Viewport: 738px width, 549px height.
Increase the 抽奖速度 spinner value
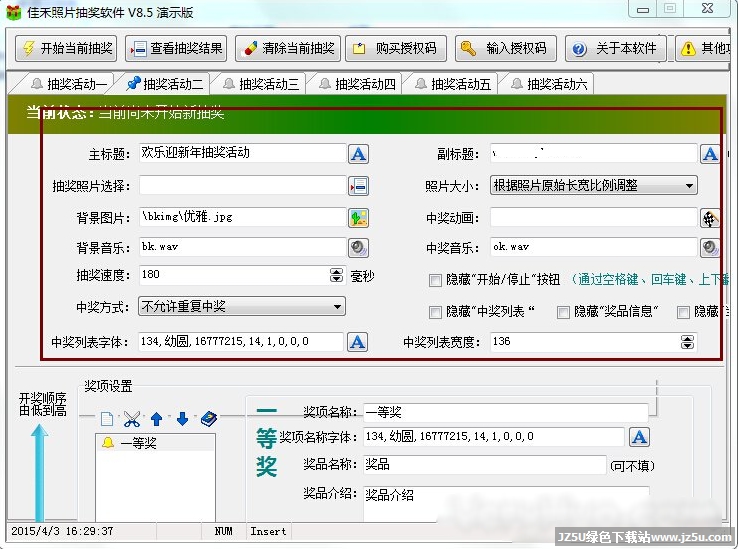point(336,271)
